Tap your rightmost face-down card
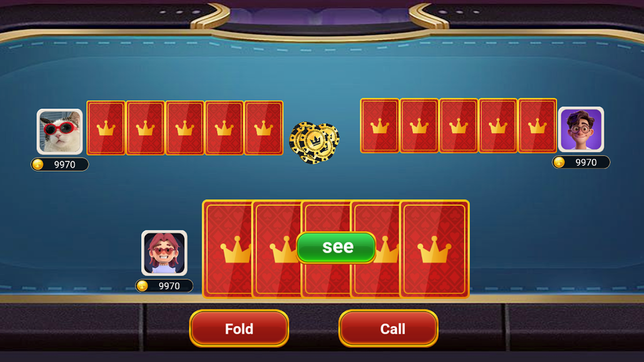The width and height of the screenshot is (644, 362). click(x=434, y=249)
